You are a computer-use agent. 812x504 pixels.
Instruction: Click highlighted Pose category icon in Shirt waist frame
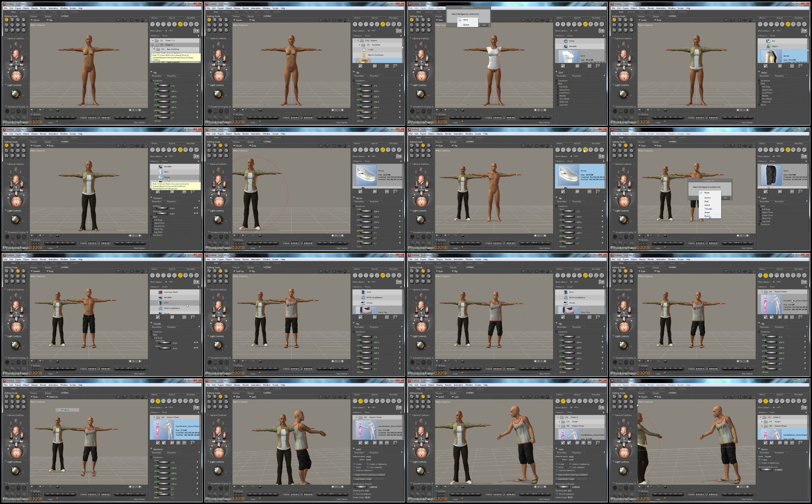361,401
